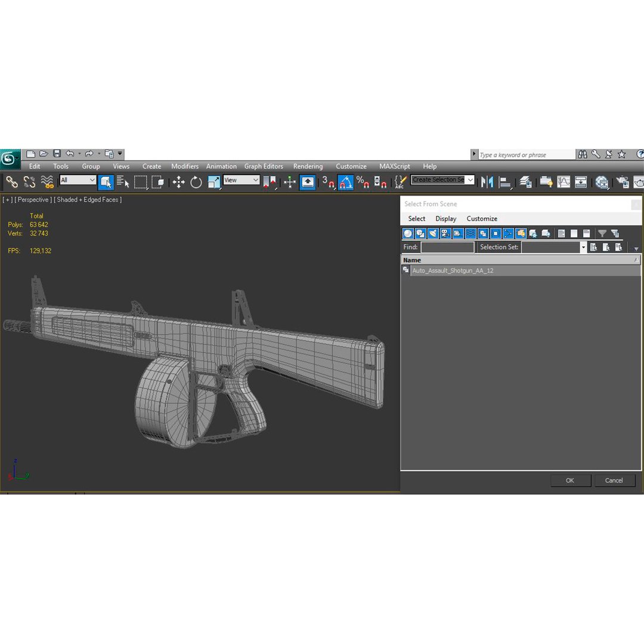Image resolution: width=644 pixels, height=644 pixels.
Task: Open the 3ds Max application menu logo
Action: click(x=9, y=159)
